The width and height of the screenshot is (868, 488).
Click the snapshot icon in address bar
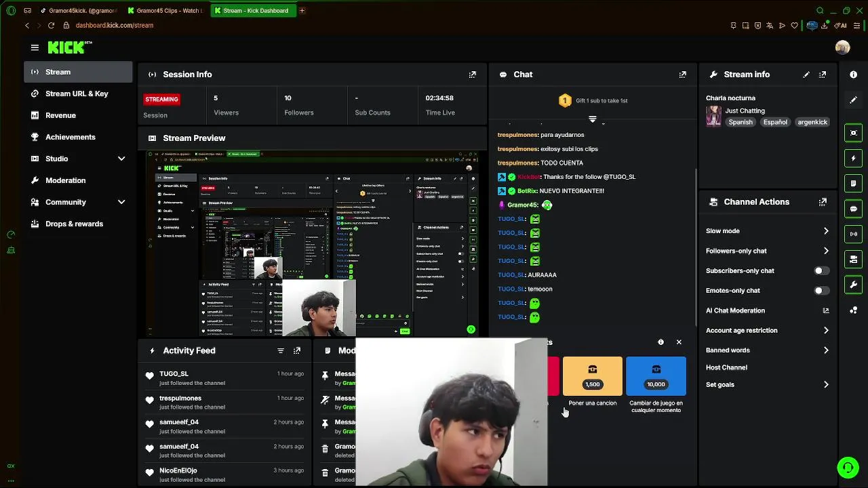pos(745,25)
